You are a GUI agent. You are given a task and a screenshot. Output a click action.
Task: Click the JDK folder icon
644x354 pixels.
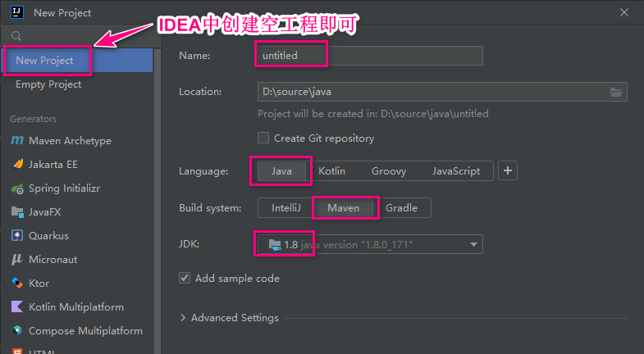click(275, 245)
